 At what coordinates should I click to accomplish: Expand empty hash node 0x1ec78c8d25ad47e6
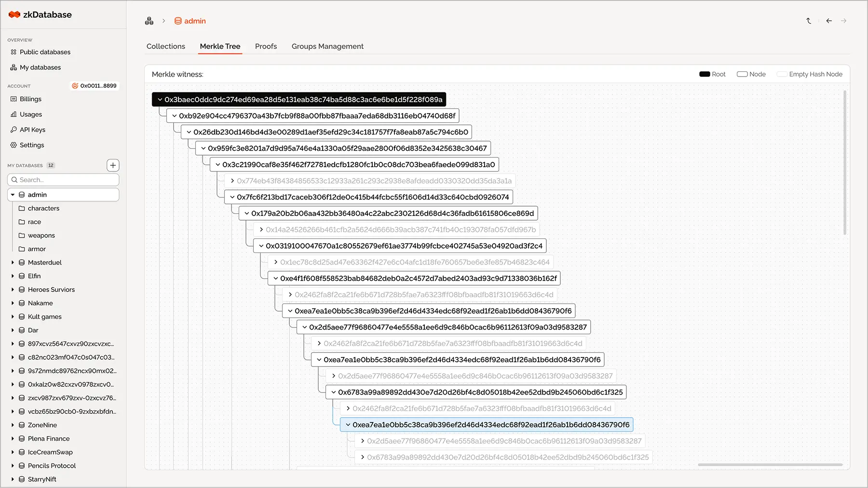276,262
